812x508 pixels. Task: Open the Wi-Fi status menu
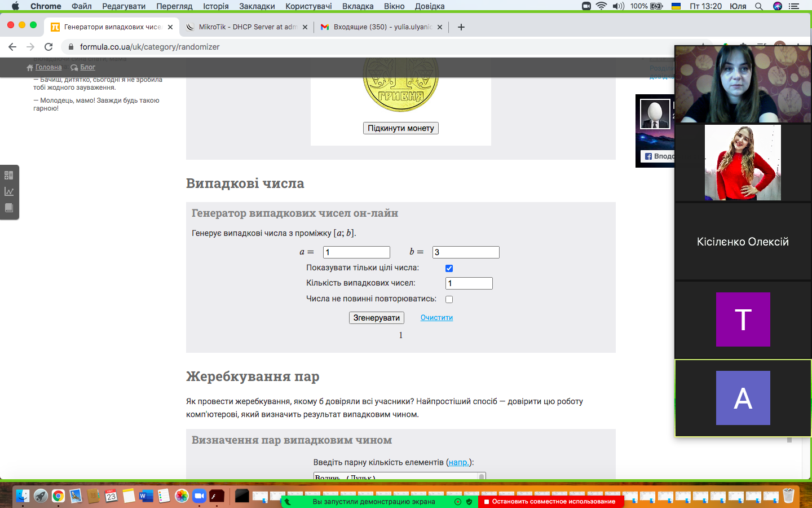[602, 6]
